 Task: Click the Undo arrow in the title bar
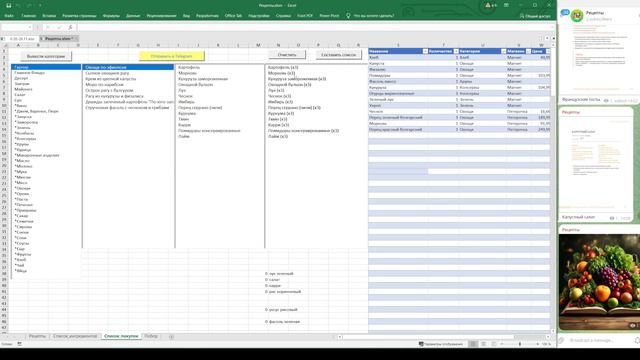[x=19, y=5]
